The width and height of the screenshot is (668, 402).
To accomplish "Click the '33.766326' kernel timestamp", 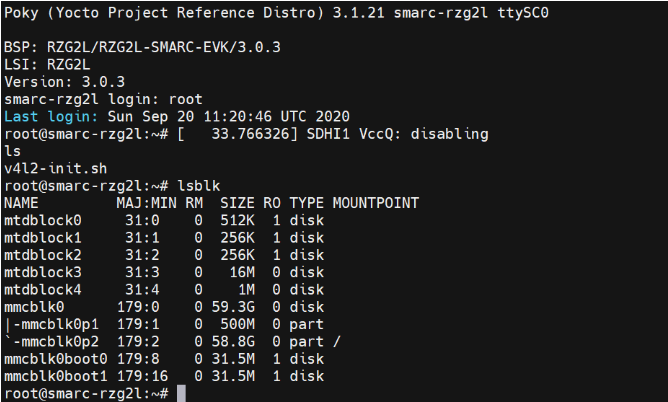I will 250,134.
